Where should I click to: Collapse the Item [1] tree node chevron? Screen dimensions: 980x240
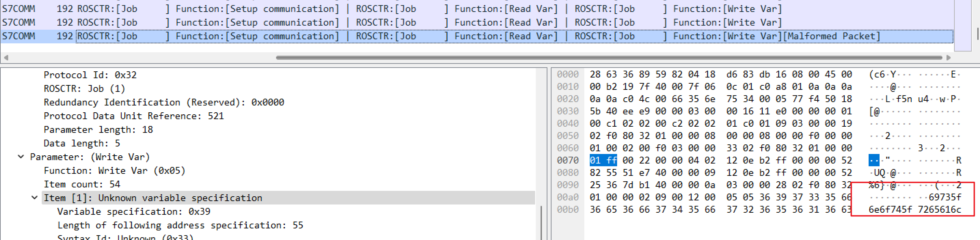pos(35,198)
